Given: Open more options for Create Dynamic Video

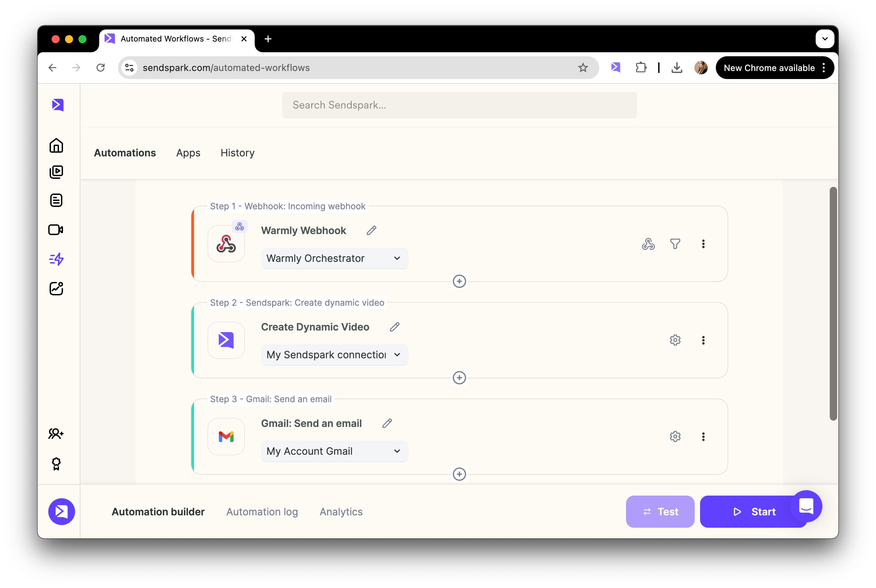Looking at the screenshot, I should pos(703,340).
